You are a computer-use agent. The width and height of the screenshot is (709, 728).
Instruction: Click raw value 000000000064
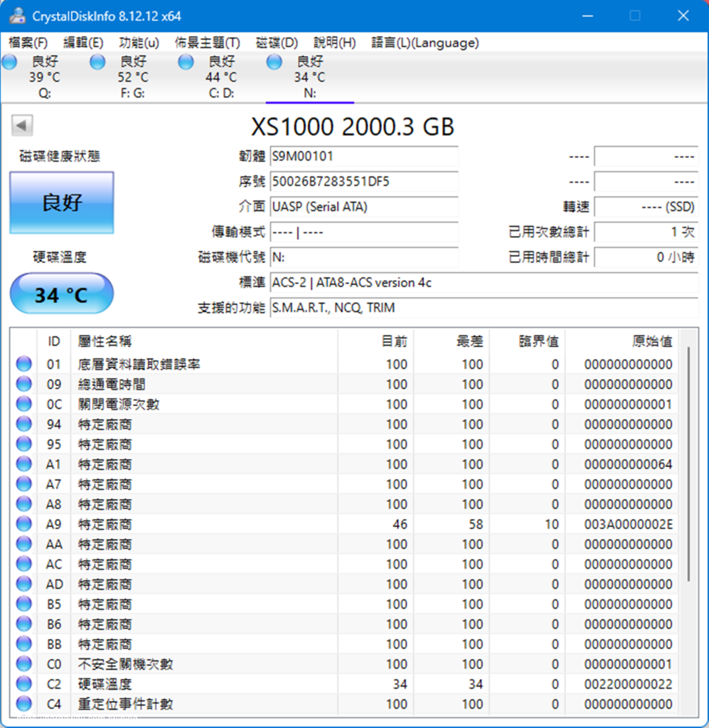point(628,464)
